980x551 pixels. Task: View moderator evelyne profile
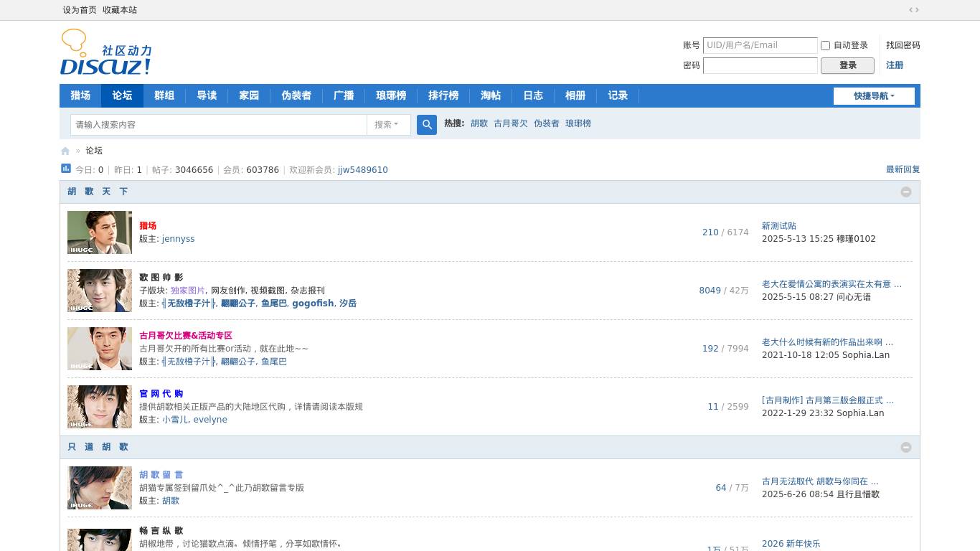[x=210, y=420]
